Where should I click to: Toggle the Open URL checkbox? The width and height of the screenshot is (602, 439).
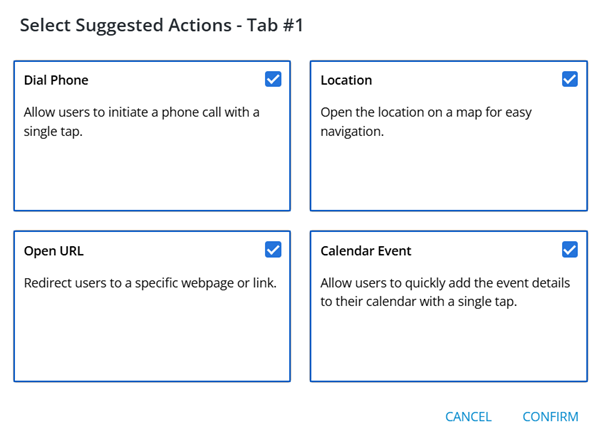coord(273,250)
